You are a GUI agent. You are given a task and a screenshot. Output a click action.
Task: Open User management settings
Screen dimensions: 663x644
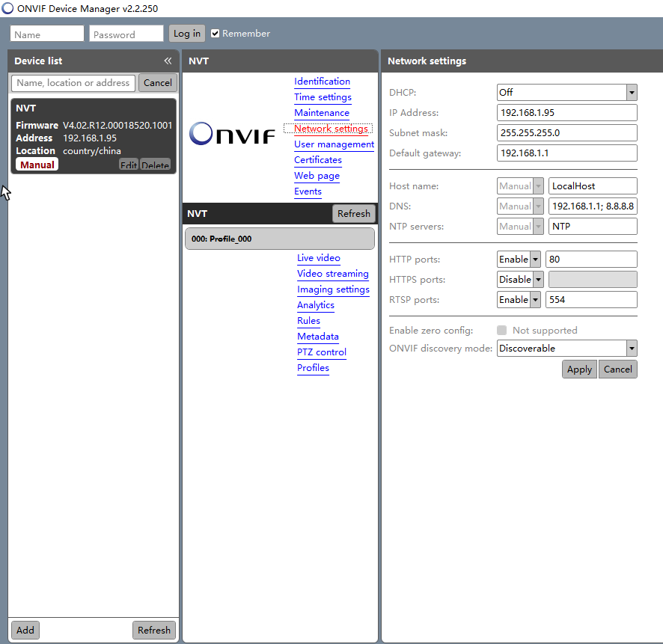click(334, 144)
